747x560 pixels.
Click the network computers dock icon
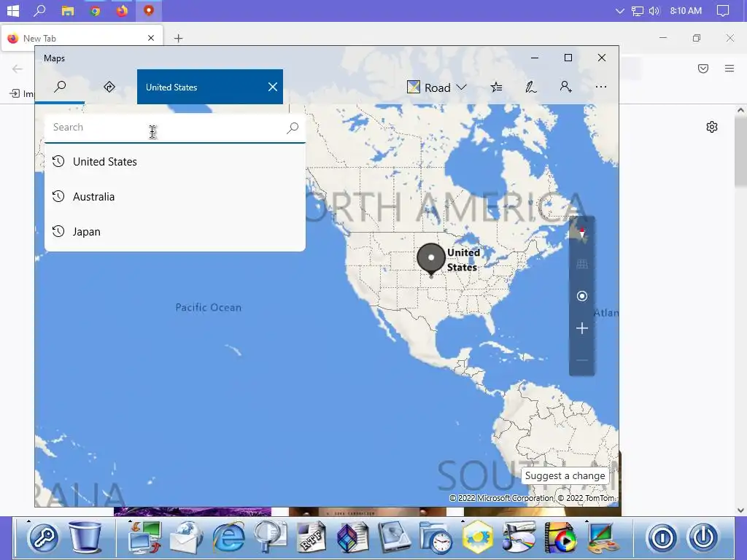(145, 537)
